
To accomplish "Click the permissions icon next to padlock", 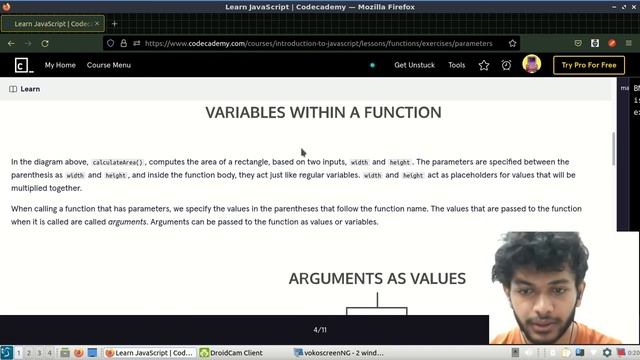I will pos(137,43).
